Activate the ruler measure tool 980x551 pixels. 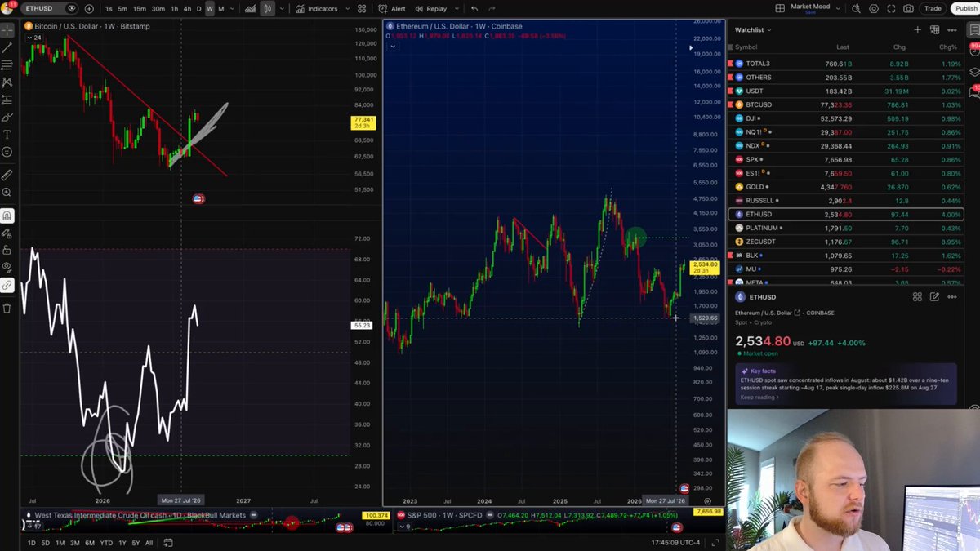pos(7,175)
